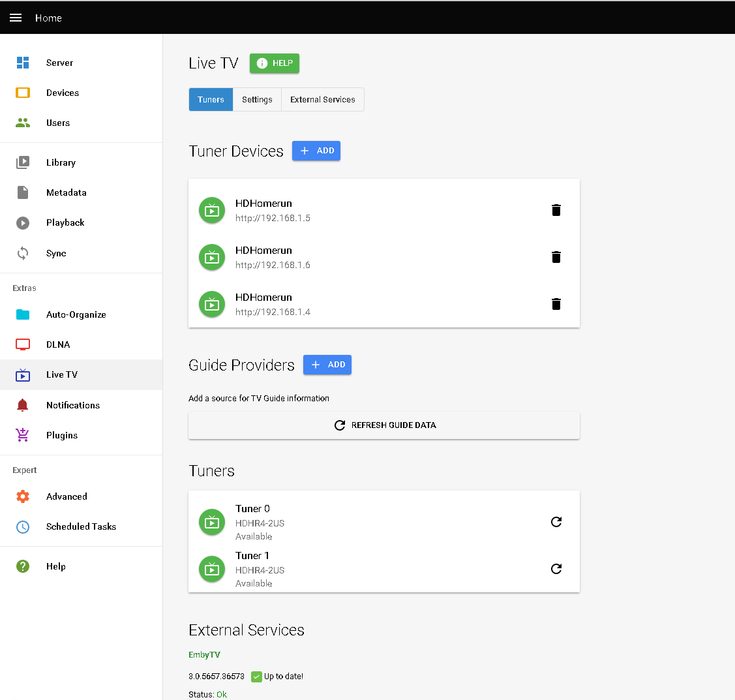Open Users in the sidebar
The image size is (735, 700).
tap(82, 123)
